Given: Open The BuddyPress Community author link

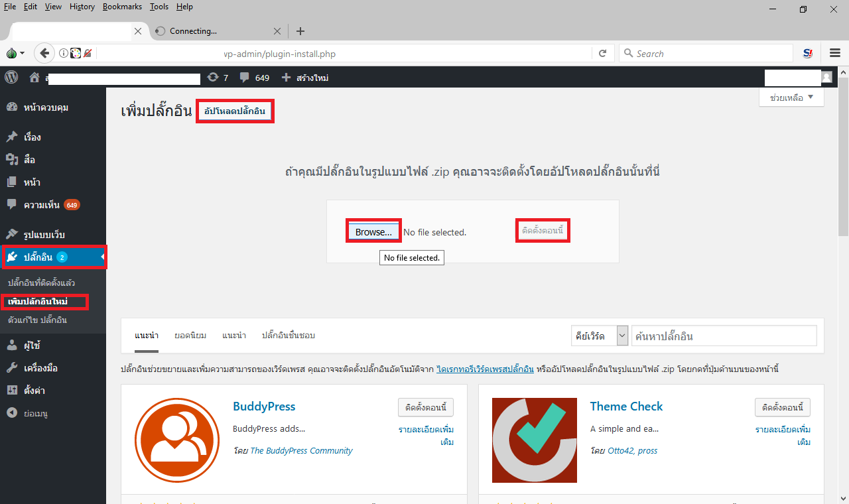Looking at the screenshot, I should [x=301, y=451].
